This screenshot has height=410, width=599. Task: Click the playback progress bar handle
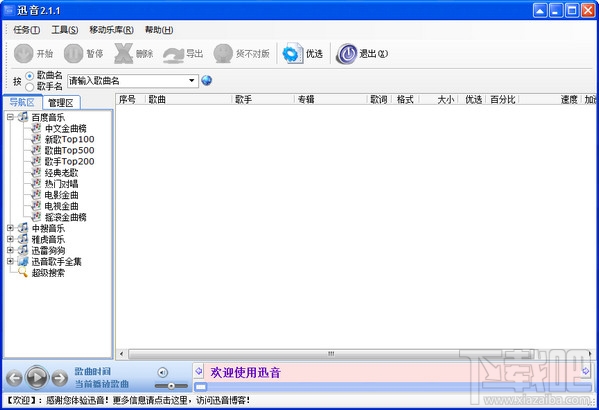201,387
